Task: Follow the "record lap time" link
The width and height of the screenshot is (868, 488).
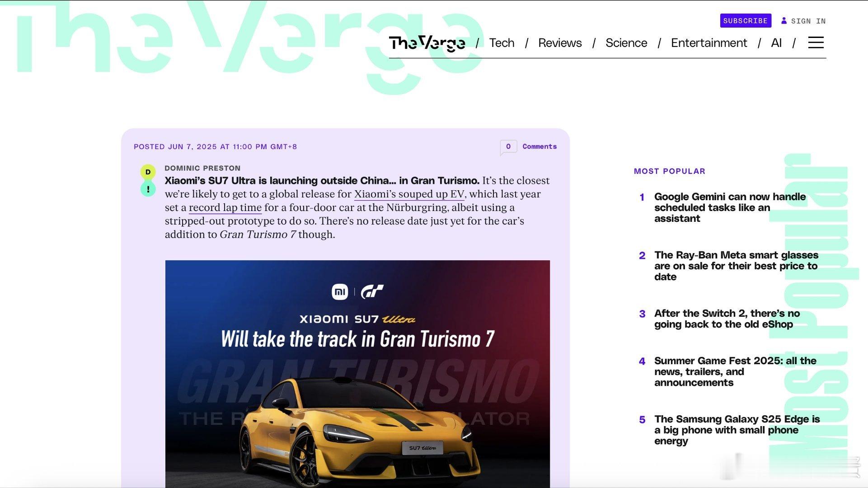Action: coord(225,208)
